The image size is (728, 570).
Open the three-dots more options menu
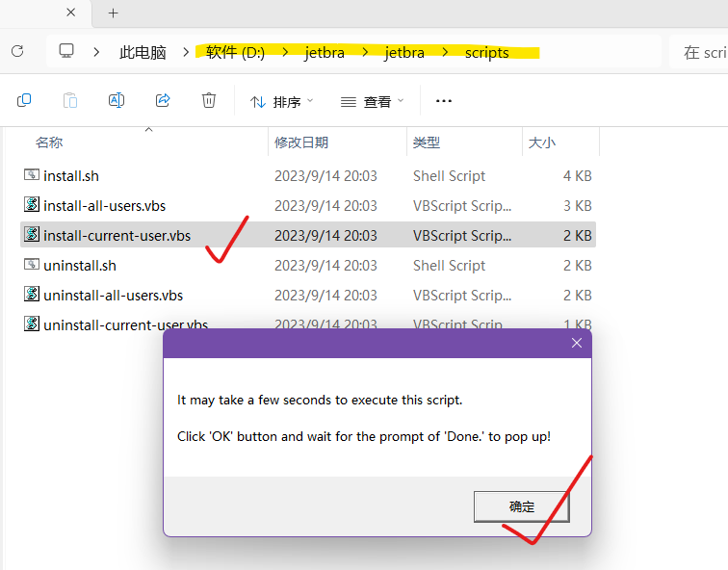pos(444,101)
